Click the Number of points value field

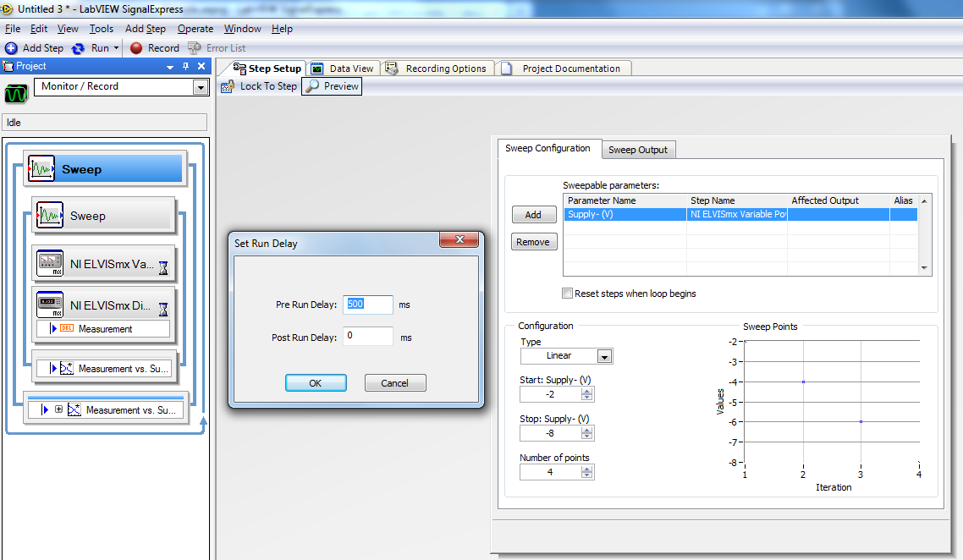(x=550, y=471)
